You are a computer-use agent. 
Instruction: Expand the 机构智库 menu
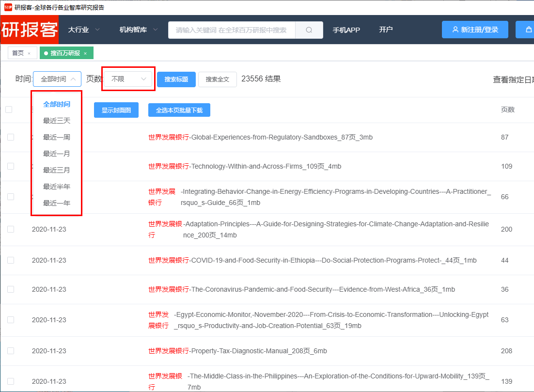(x=138, y=30)
